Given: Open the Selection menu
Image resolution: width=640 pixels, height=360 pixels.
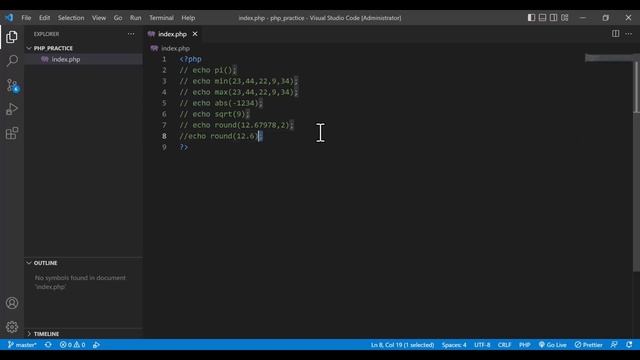Looking at the screenshot, I should tap(71, 18).
